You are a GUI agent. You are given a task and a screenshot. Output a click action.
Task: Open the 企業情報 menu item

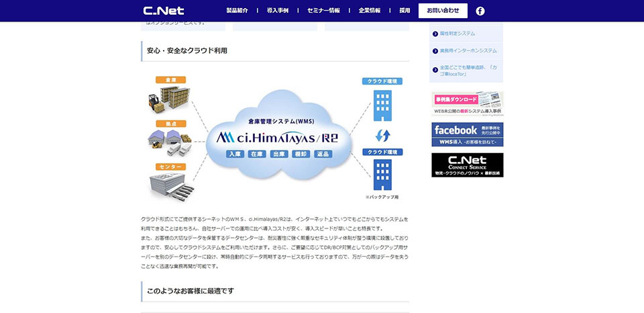(x=369, y=11)
